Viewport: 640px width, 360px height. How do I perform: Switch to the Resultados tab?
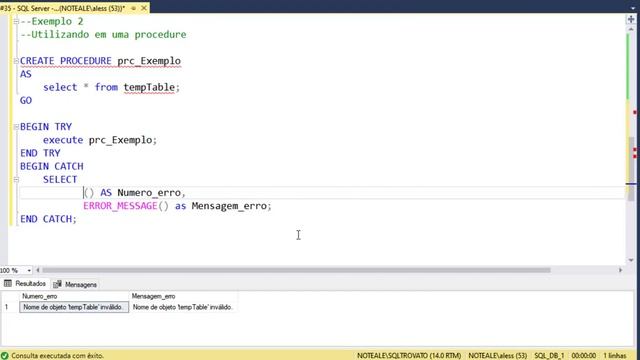[x=25, y=284]
